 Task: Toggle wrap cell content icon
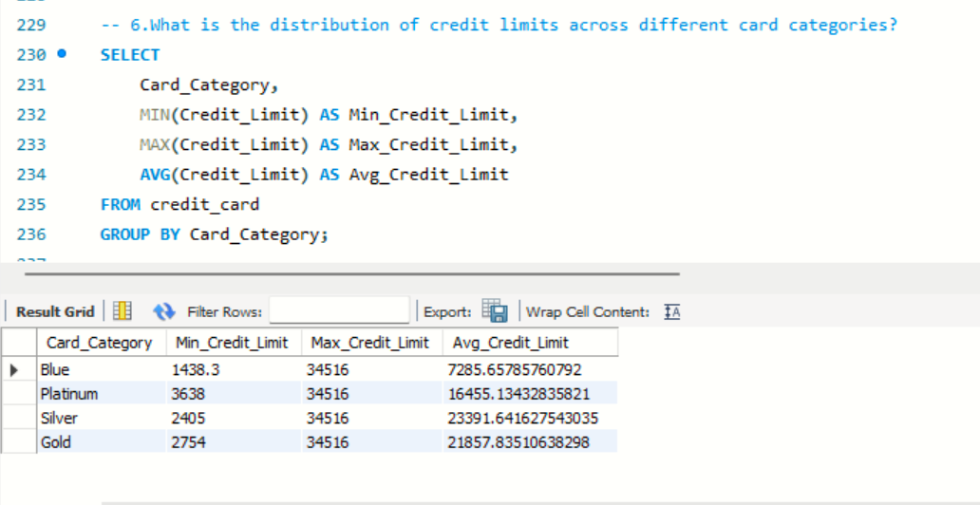[672, 311]
